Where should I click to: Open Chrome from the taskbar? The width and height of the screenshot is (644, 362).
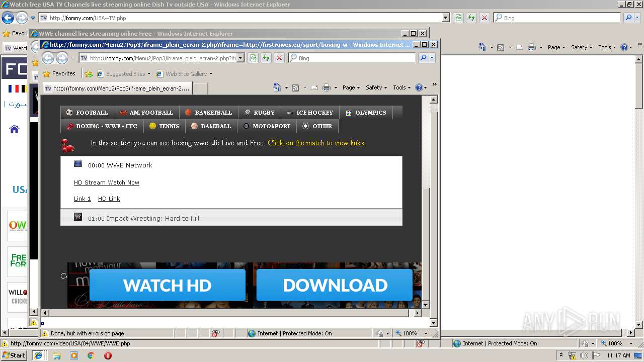click(x=91, y=355)
